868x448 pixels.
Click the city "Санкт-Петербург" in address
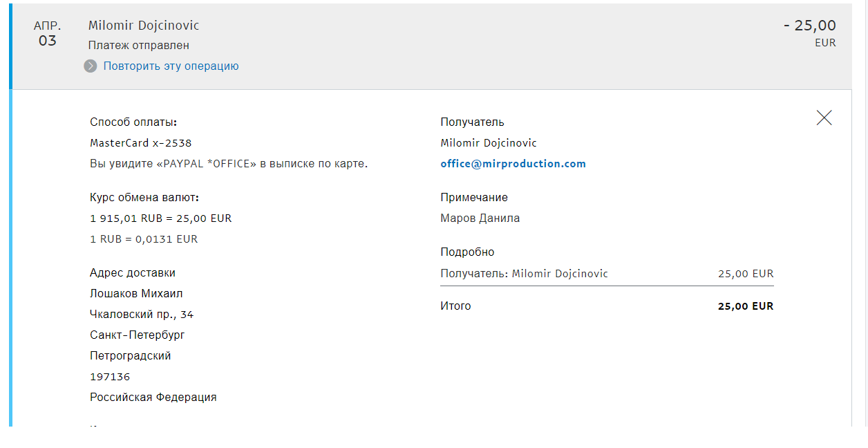tap(138, 335)
